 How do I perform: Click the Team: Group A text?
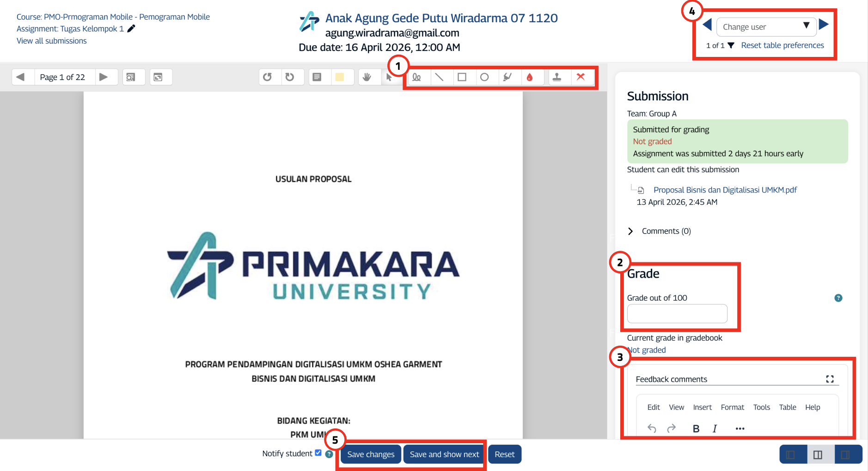pyautogui.click(x=652, y=113)
